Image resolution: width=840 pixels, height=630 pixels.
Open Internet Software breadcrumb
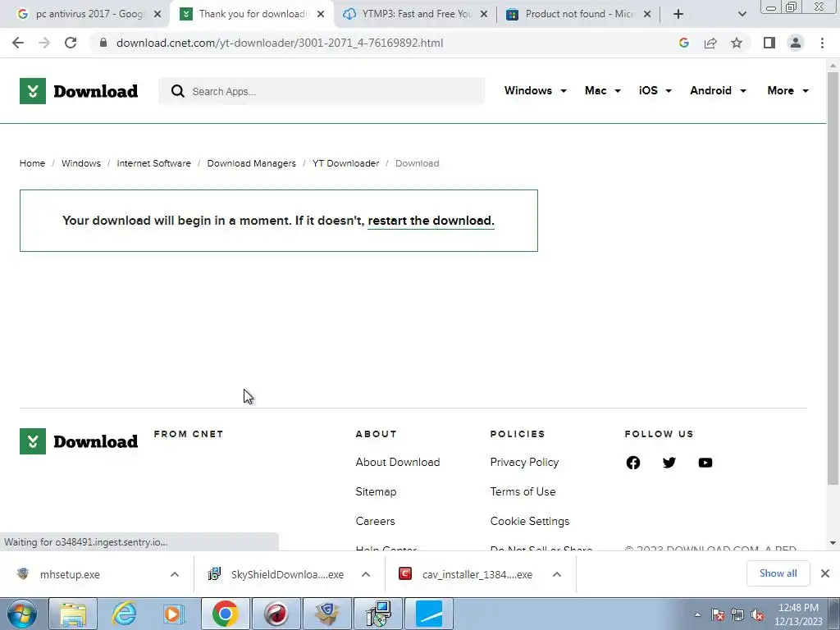(153, 163)
